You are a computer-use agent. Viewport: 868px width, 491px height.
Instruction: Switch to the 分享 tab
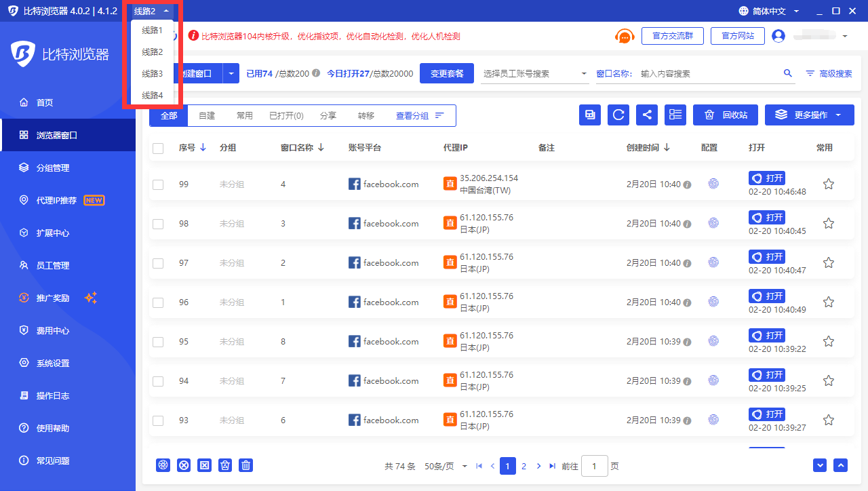click(x=328, y=116)
